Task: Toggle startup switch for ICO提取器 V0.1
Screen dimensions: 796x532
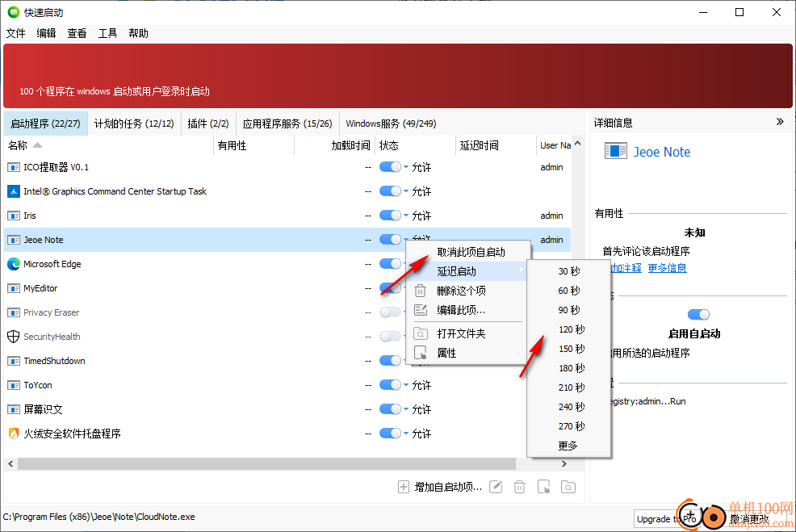Action: tap(390, 167)
